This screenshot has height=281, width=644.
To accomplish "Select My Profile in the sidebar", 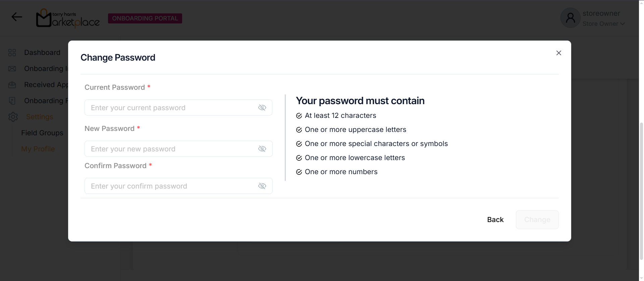I will point(38,149).
